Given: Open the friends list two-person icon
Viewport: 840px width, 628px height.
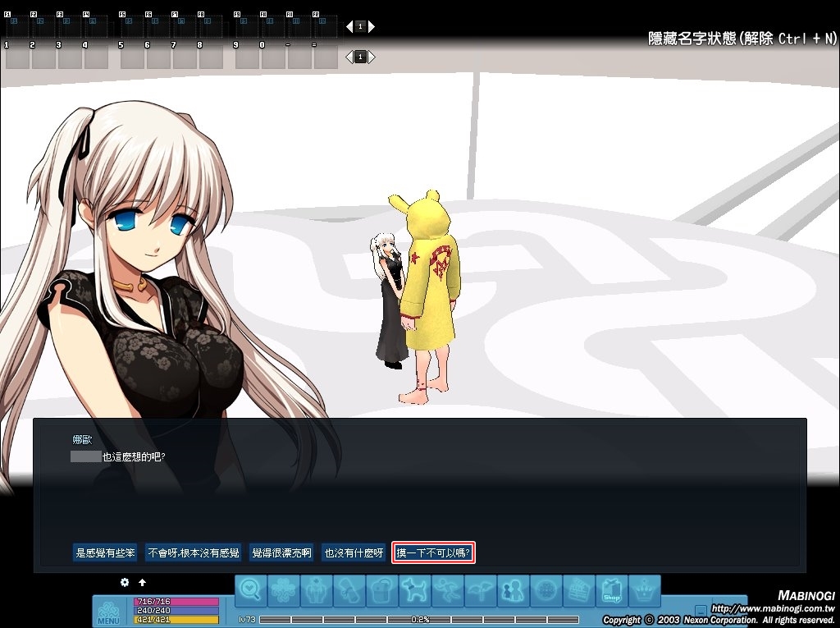Looking at the screenshot, I should click(x=513, y=590).
